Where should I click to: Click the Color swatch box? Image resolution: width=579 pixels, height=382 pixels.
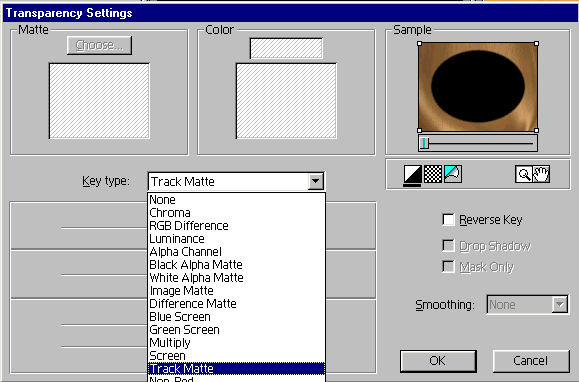[286, 48]
